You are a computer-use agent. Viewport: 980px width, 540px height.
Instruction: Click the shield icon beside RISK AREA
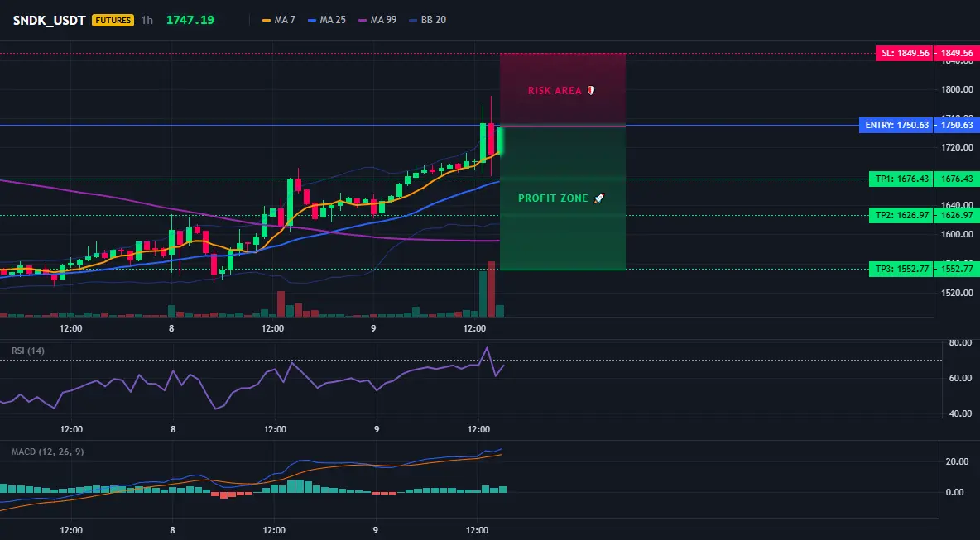pos(591,90)
